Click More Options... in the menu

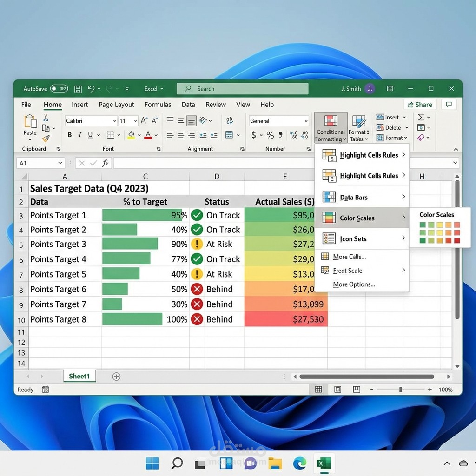tap(354, 284)
